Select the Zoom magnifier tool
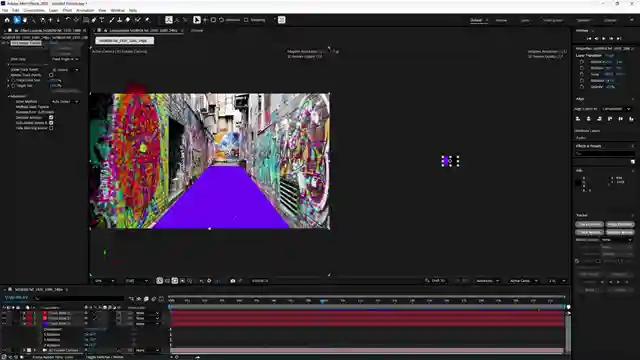640x360 pixels. (33, 20)
